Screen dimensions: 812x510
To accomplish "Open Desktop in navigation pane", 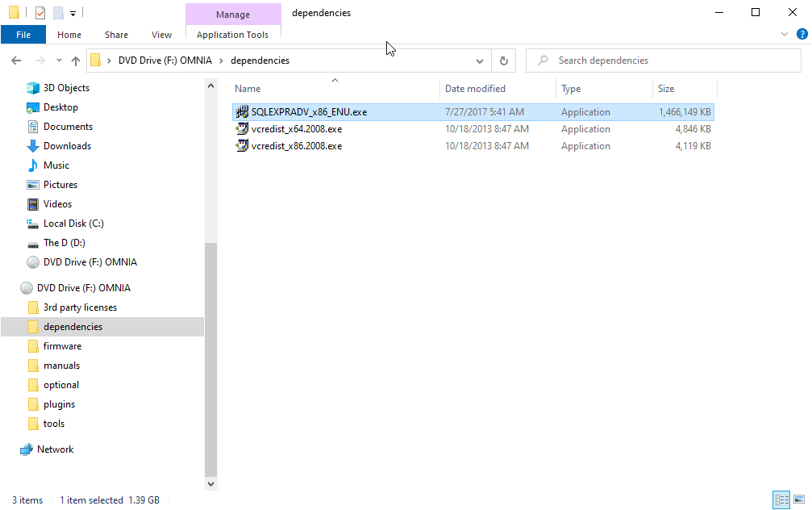I will pyautogui.click(x=60, y=107).
